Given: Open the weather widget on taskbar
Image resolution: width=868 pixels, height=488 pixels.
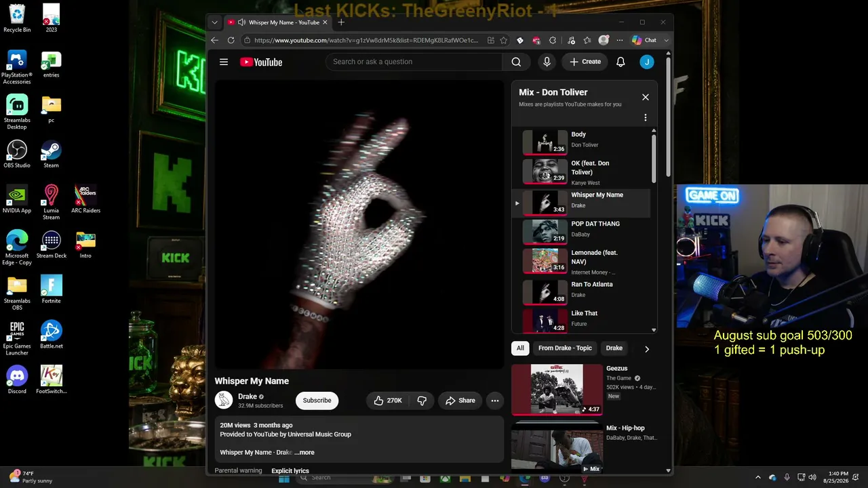Looking at the screenshot, I should (x=31, y=477).
